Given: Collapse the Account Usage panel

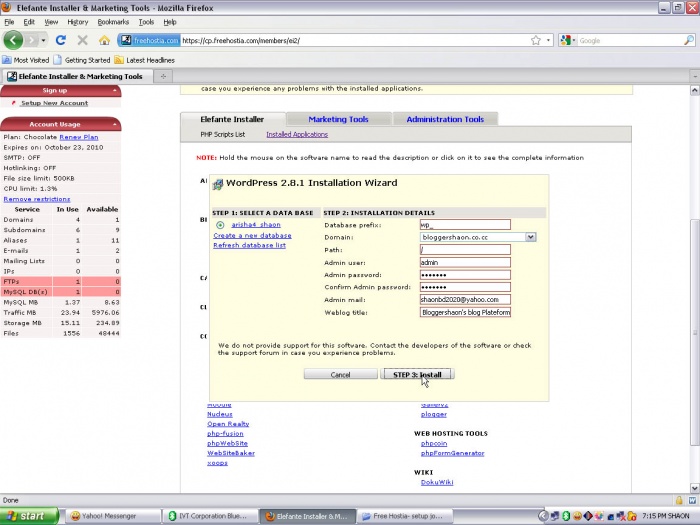Looking at the screenshot, I should click(116, 124).
